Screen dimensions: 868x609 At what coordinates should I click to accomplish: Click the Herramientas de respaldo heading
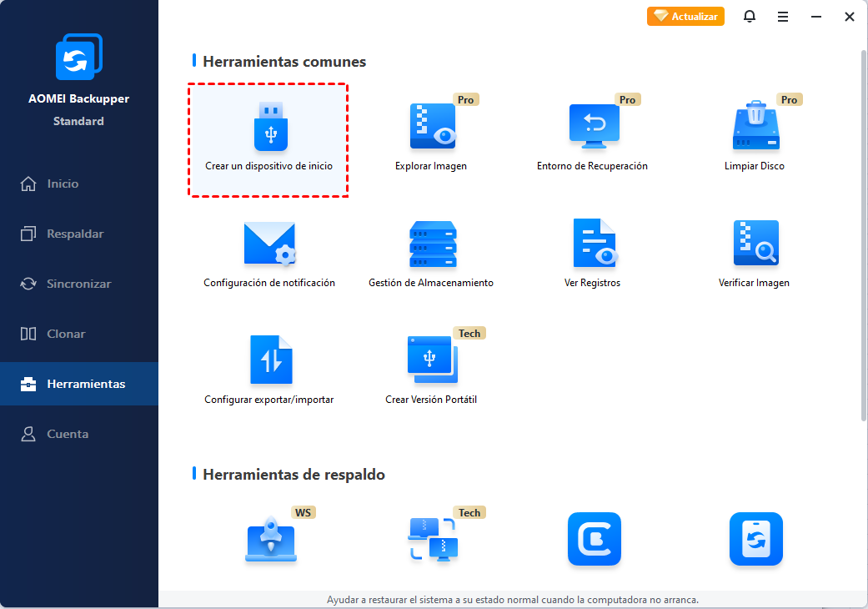[x=294, y=475]
